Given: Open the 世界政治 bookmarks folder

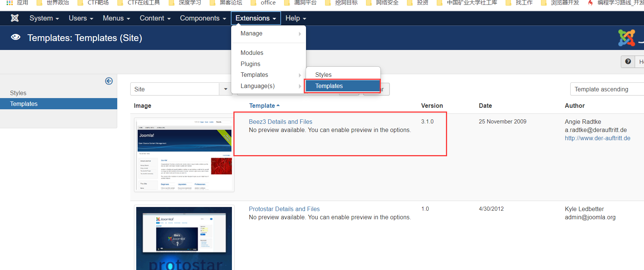Looking at the screenshot, I should (x=53, y=3).
